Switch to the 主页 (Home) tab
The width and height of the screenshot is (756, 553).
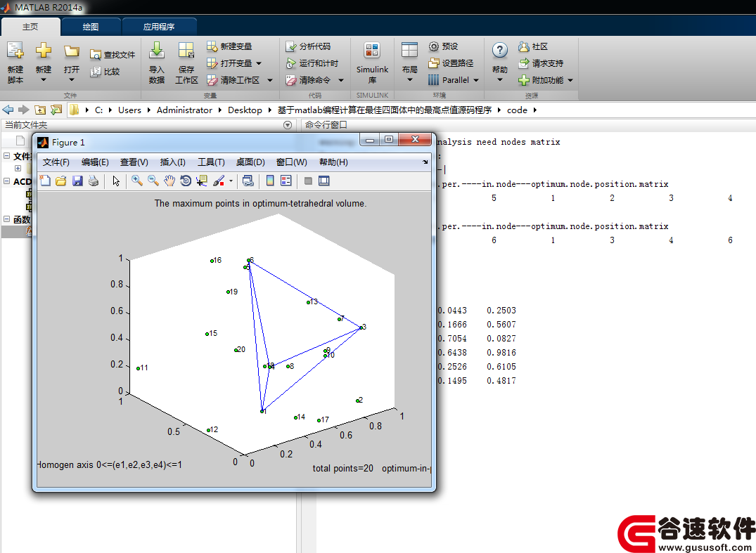(30, 27)
